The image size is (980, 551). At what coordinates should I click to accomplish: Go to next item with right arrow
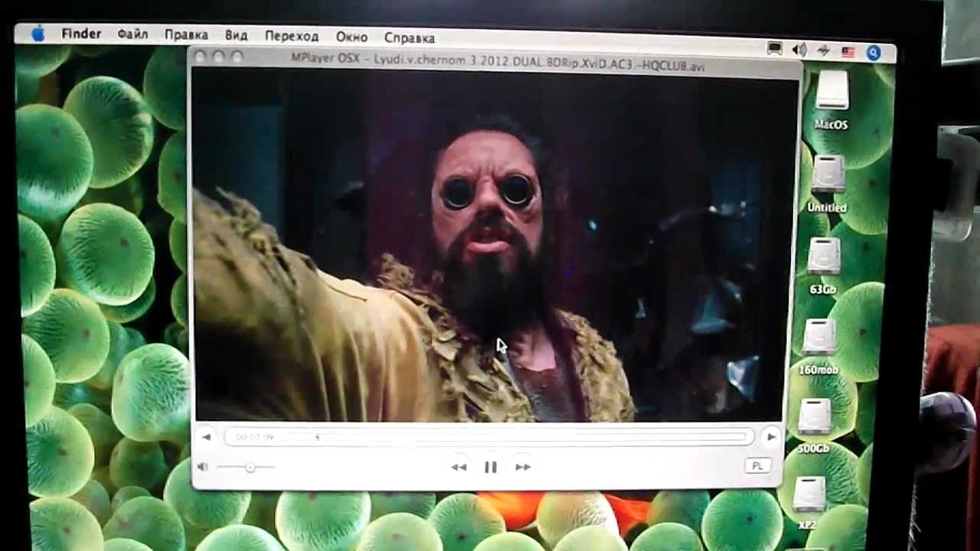point(770,437)
